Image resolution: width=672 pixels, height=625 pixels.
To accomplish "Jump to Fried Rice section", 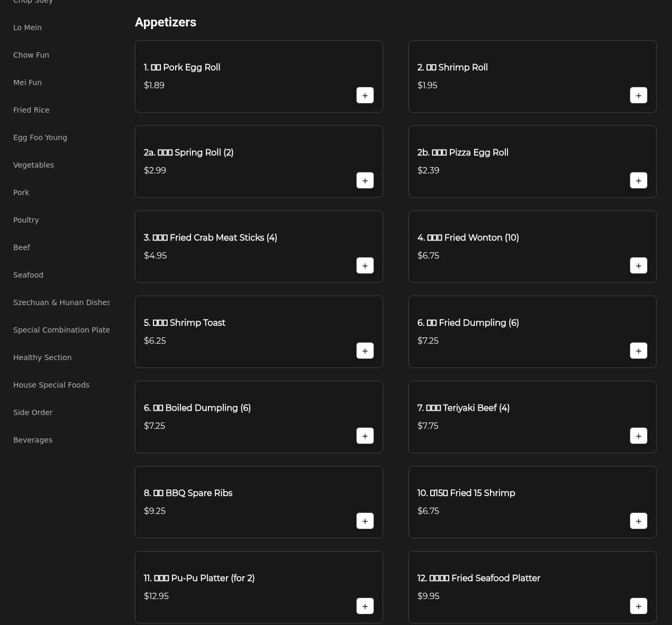I will coord(31,110).
